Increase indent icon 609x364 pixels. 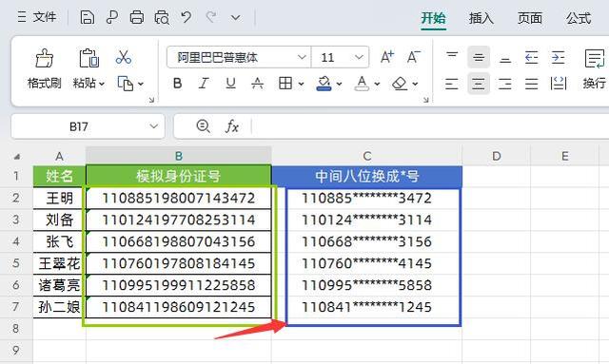coord(559,57)
